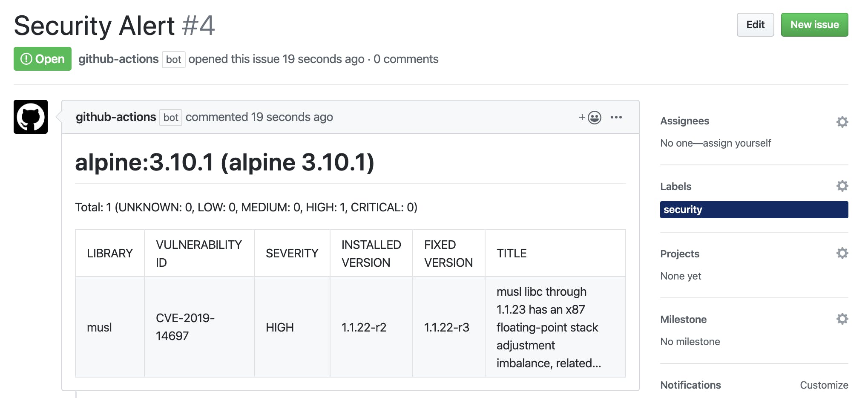Open the Assignees gear settings
This screenshot has height=398, width=868.
click(842, 122)
